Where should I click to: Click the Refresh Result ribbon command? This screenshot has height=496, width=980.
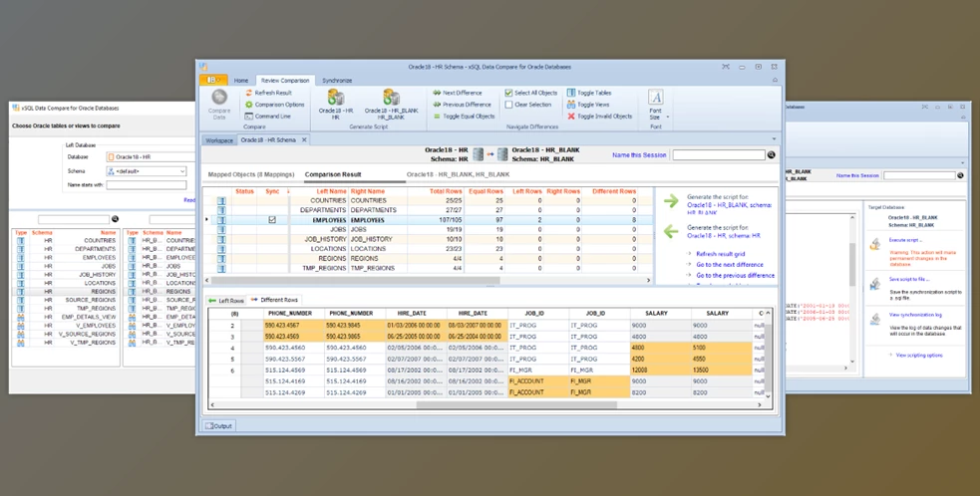point(268,93)
